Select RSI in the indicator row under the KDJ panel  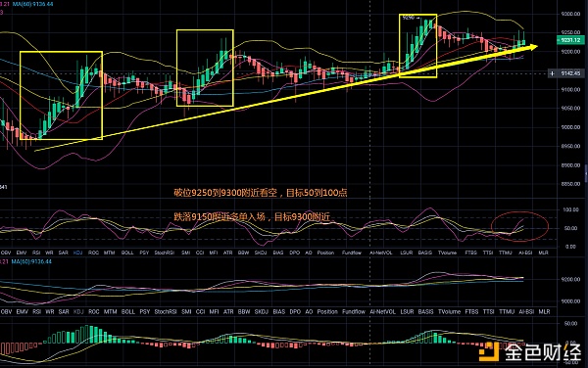pos(36,253)
